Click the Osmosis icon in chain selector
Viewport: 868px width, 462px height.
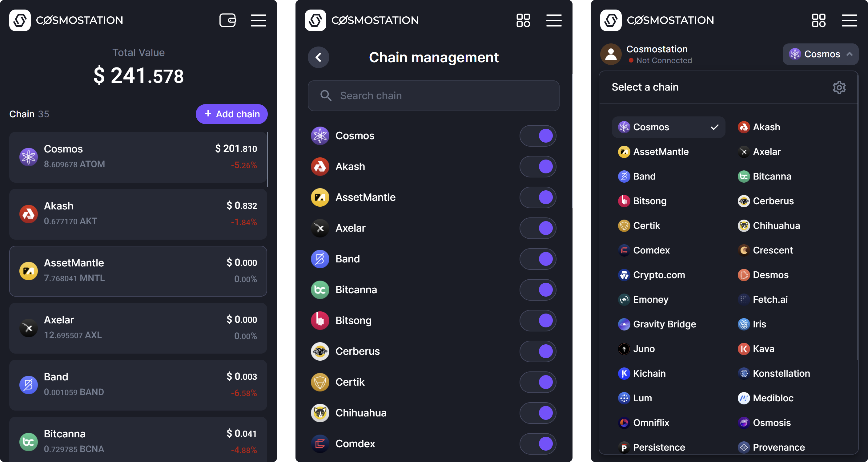[744, 423]
